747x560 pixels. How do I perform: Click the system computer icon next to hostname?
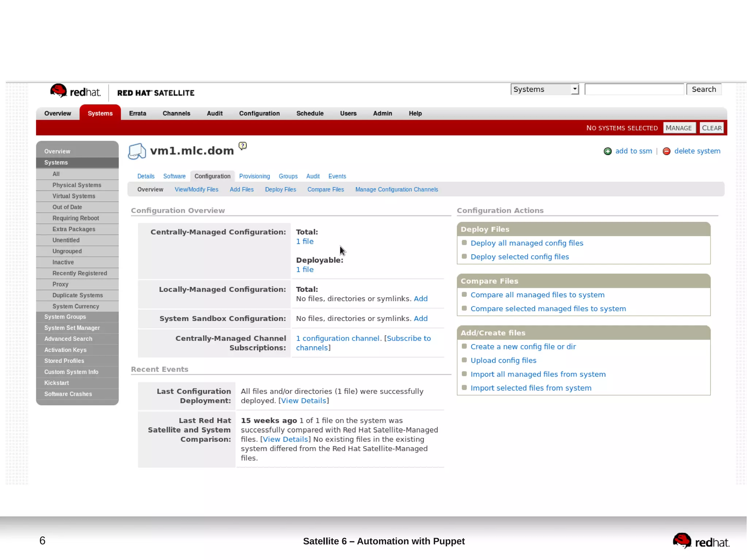coord(137,151)
